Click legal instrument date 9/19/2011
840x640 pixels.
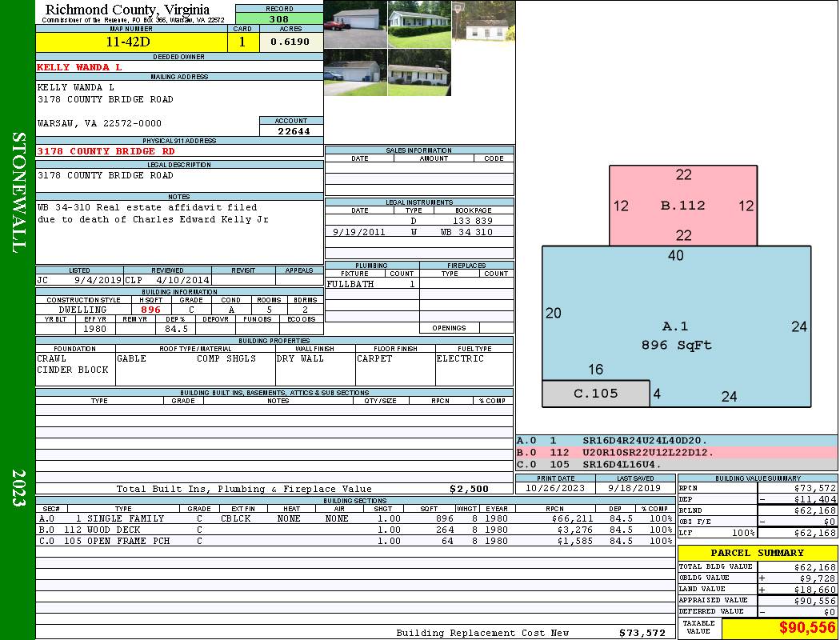tap(358, 232)
